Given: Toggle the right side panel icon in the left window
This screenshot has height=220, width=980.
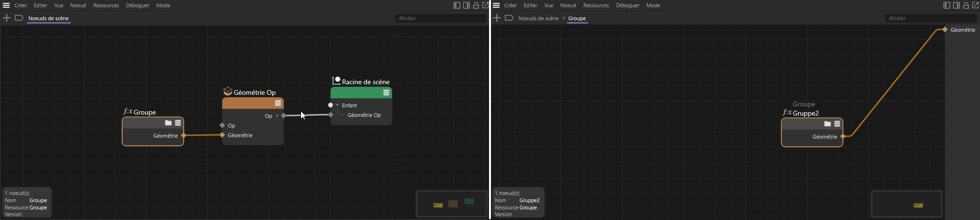Looking at the screenshot, I should [x=466, y=5].
